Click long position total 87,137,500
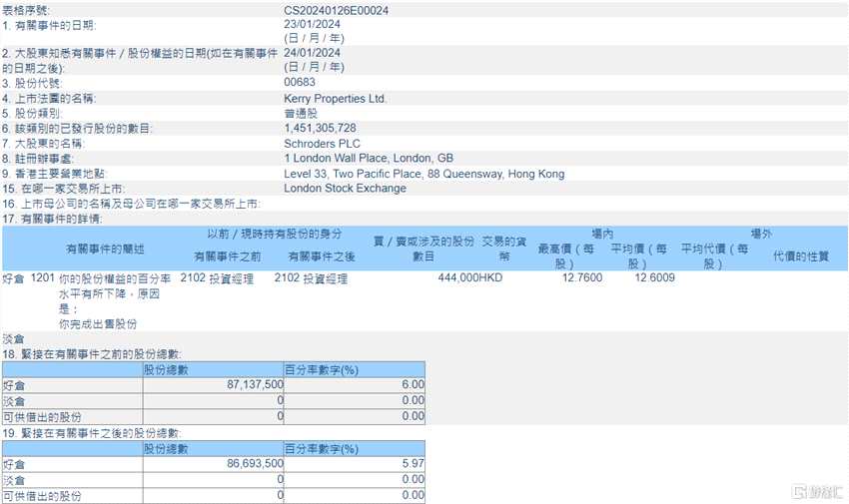 click(x=255, y=384)
